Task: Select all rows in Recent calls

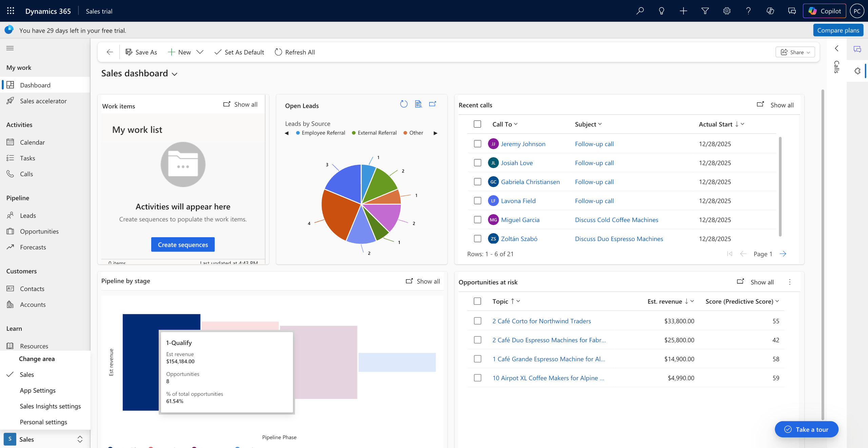Action: coord(477,124)
